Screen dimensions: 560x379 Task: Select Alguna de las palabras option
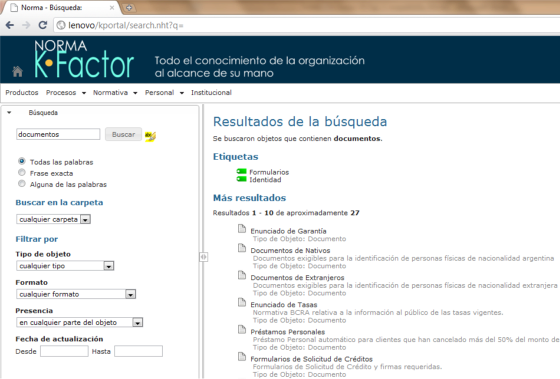coord(22,184)
